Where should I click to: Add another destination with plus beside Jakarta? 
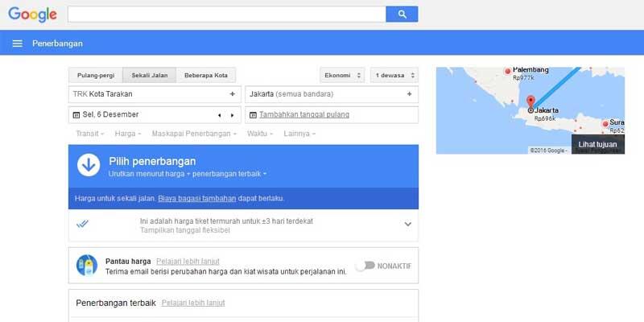[x=409, y=94]
